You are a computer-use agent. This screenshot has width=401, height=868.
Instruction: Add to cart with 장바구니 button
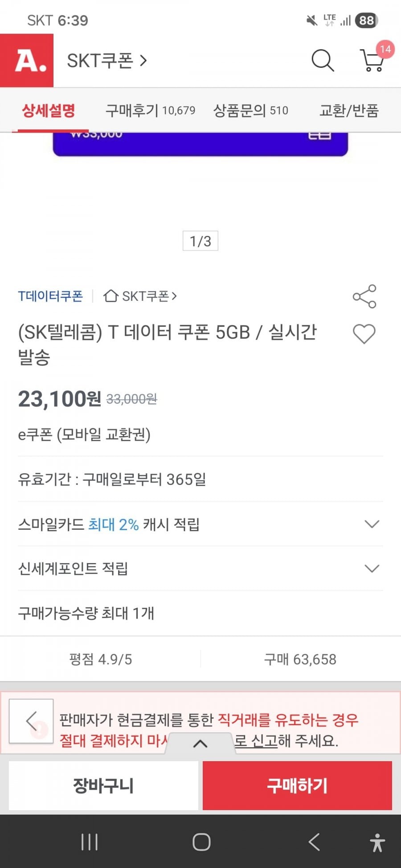coord(103,786)
